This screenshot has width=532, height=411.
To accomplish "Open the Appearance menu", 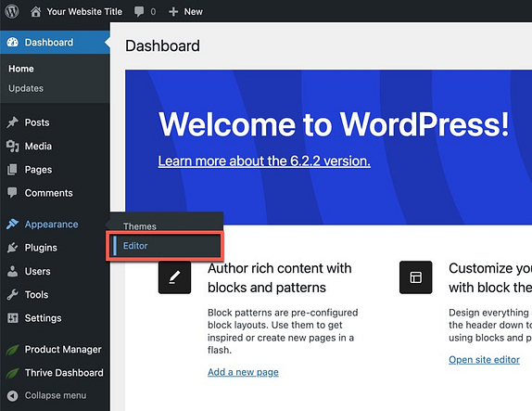I will [x=52, y=225].
